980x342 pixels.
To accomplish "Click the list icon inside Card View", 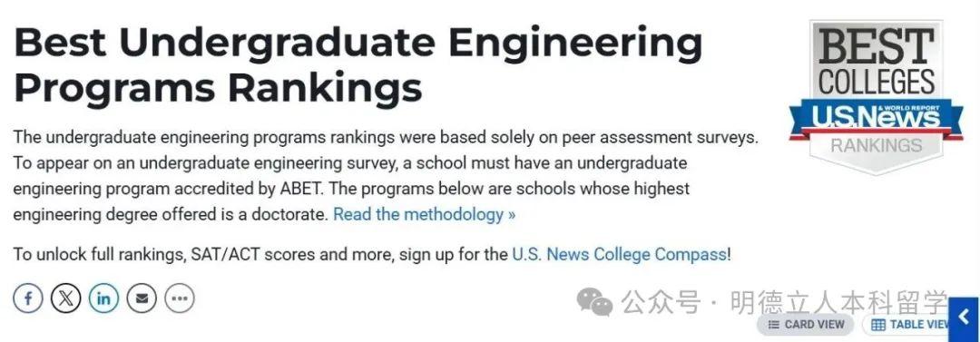I will click(774, 325).
